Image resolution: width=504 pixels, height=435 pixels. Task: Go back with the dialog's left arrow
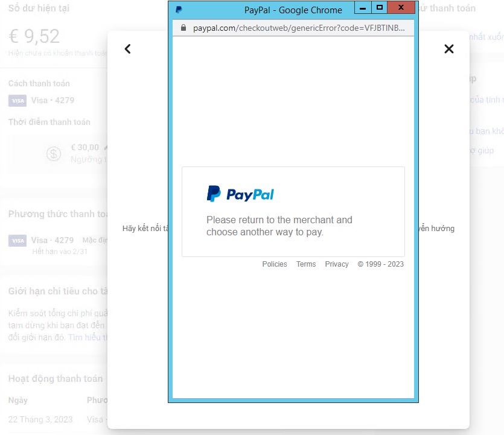pyautogui.click(x=127, y=49)
